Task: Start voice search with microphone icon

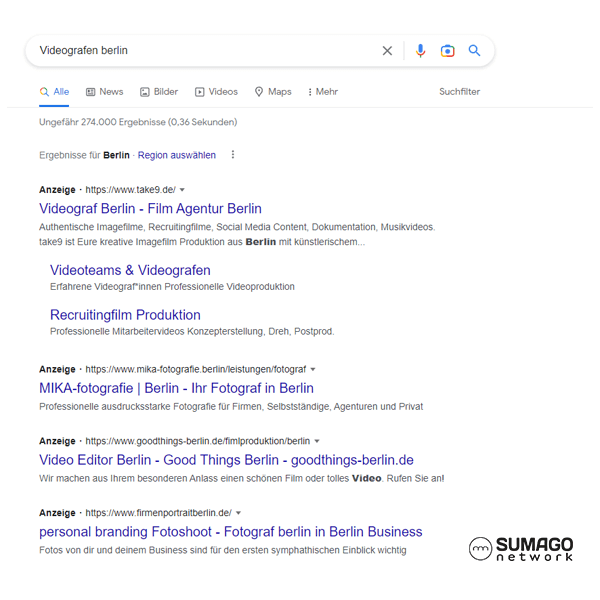Action: click(x=420, y=51)
